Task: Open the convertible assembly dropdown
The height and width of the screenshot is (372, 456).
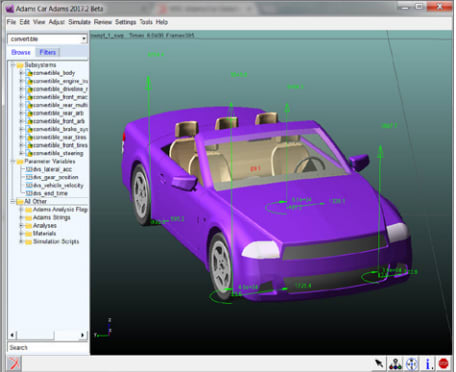Action: tap(83, 39)
